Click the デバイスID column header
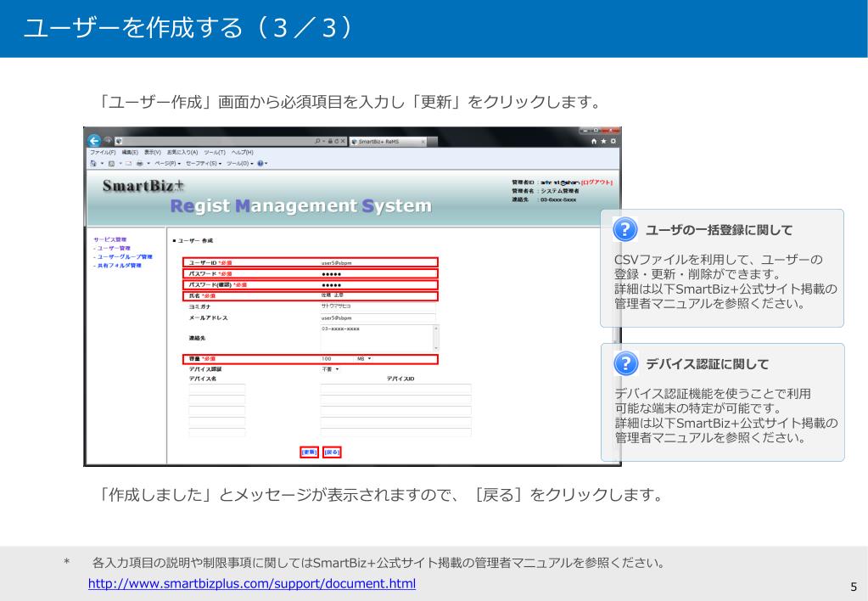Image resolution: width=868 pixels, height=601 pixels. click(400, 379)
